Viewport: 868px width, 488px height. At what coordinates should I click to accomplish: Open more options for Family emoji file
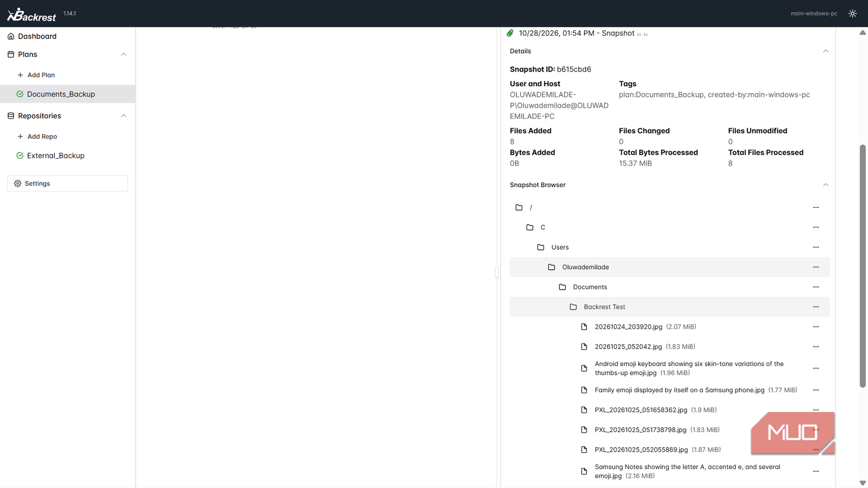click(x=816, y=390)
